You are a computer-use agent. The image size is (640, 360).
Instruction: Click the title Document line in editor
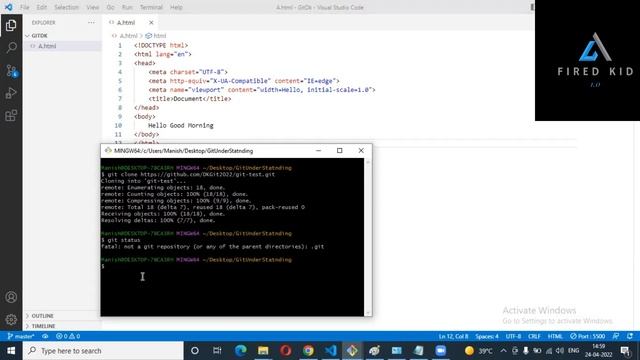(190, 99)
